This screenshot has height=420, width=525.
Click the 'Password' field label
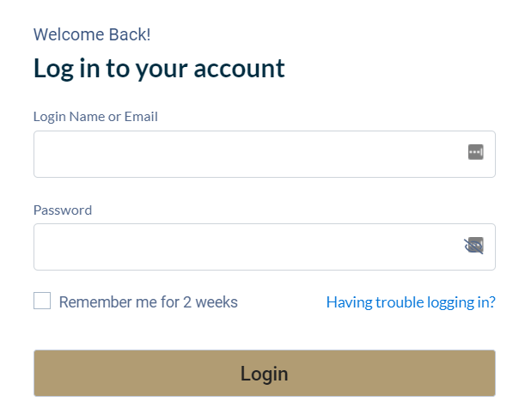63,210
